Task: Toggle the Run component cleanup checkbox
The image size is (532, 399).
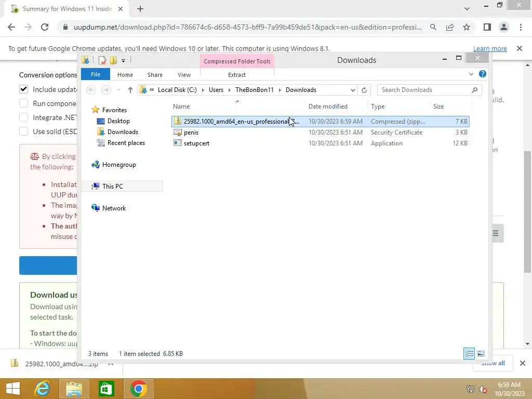Action: point(23,103)
